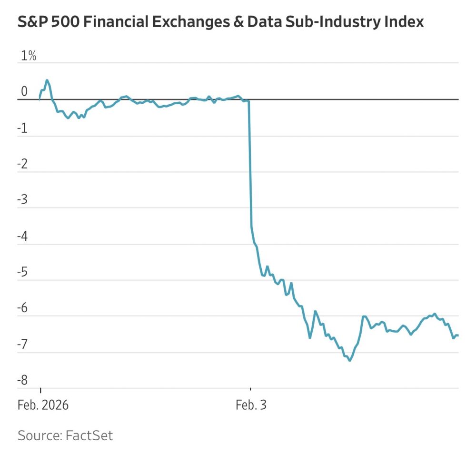Click the "Source: FactSet" attribution text
The height and width of the screenshot is (464, 476).
pyautogui.click(x=66, y=435)
